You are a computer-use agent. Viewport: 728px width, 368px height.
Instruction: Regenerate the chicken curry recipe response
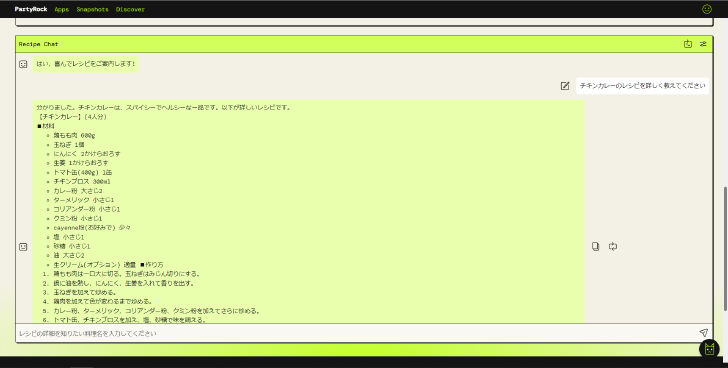point(613,246)
